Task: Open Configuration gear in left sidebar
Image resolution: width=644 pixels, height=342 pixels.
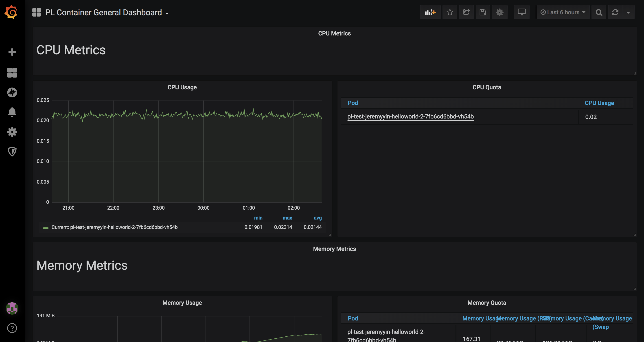Action: (x=12, y=132)
